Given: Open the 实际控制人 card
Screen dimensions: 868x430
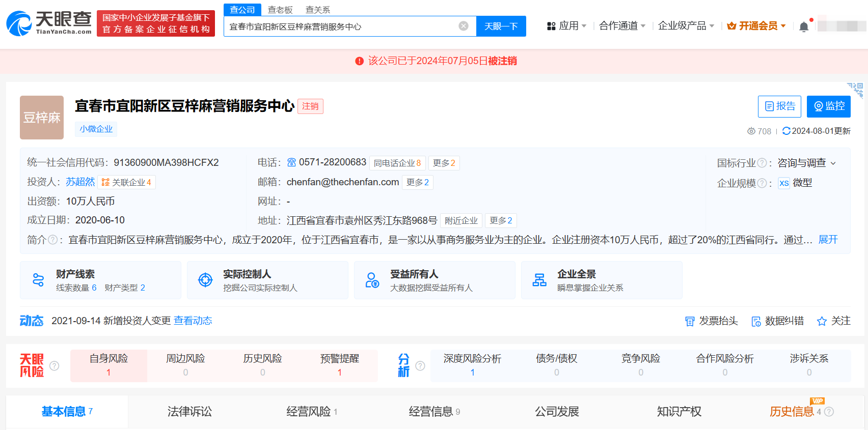Looking at the screenshot, I should pos(267,280).
